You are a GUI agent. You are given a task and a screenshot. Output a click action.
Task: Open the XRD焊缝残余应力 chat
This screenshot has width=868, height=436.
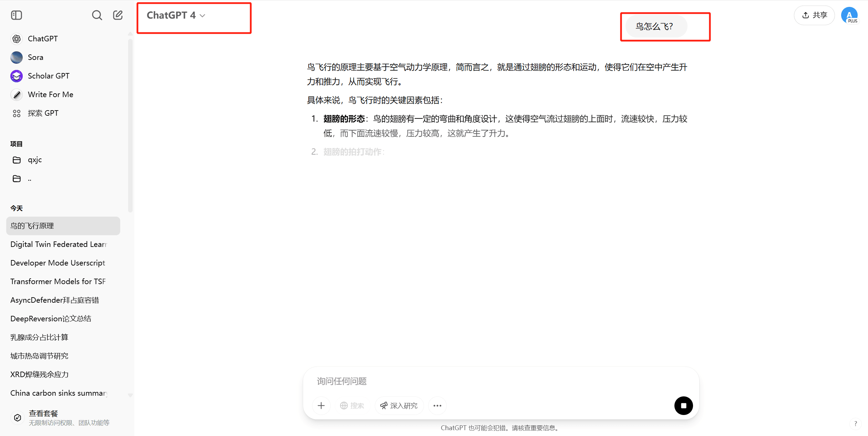click(x=63, y=375)
